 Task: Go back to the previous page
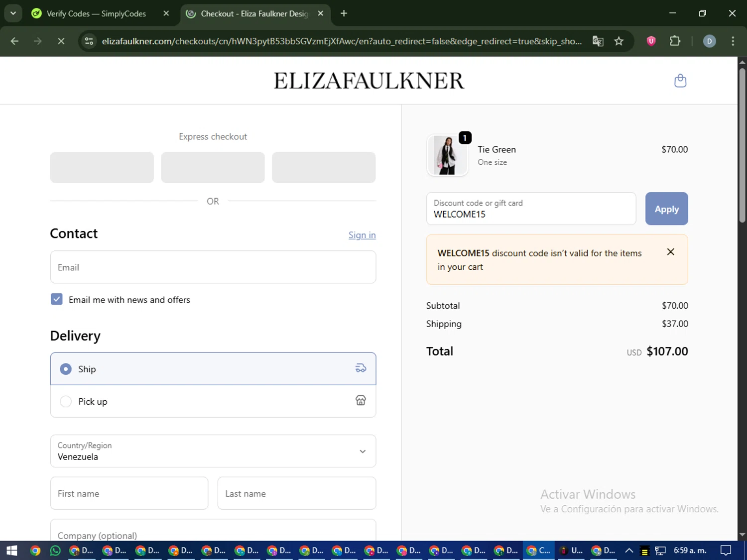click(14, 41)
